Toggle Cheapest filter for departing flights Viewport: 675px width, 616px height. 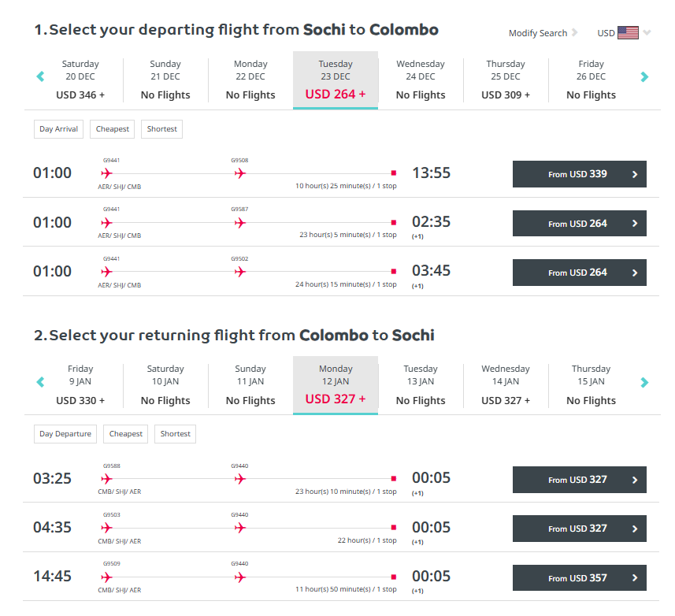coord(113,129)
